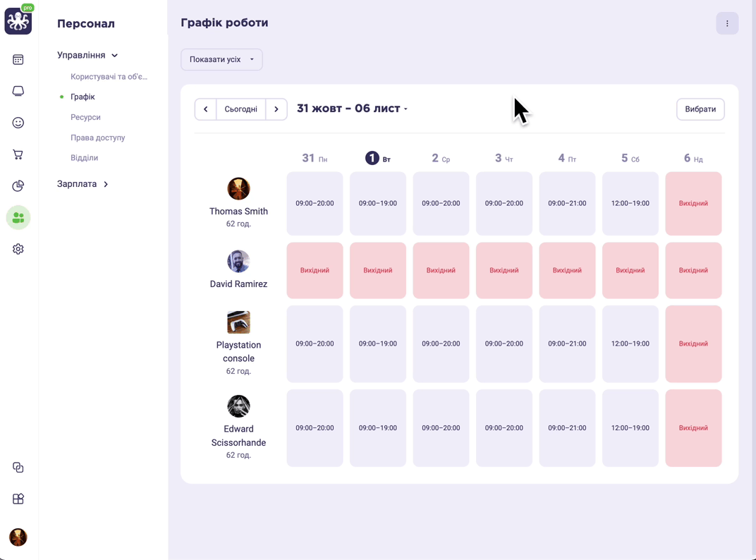Viewport: 756px width, 560px height.
Task: Go to Ресурси menu item
Action: click(x=85, y=117)
